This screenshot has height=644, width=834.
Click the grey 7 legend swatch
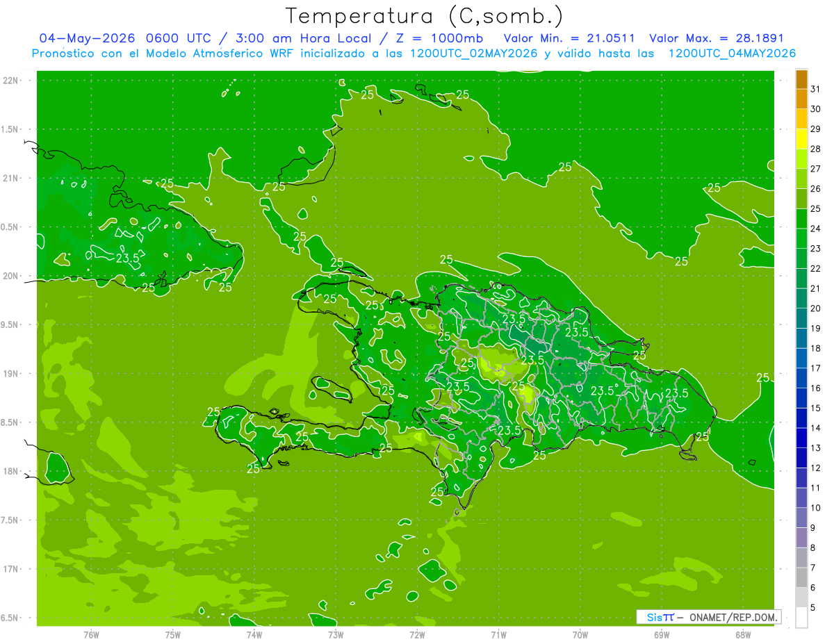pos(801,558)
